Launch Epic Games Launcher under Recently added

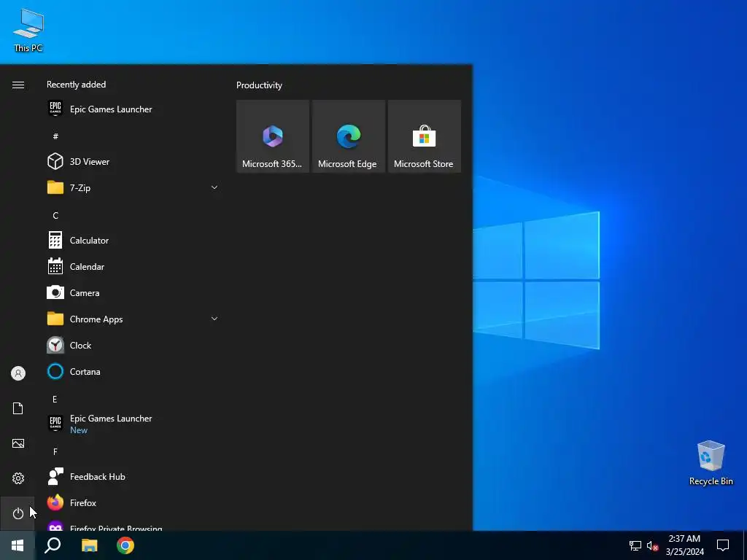coord(133,109)
